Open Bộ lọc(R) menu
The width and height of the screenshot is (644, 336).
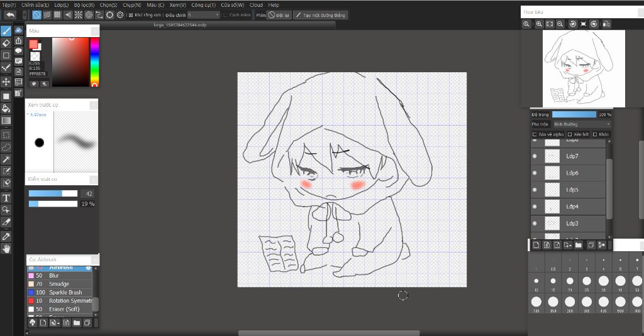pos(84,5)
